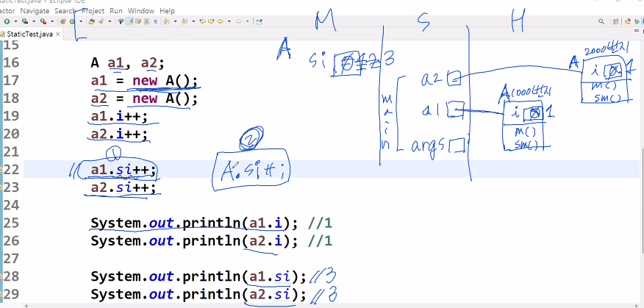Open the Navigate menu
The image size is (644, 308).
(x=34, y=11)
